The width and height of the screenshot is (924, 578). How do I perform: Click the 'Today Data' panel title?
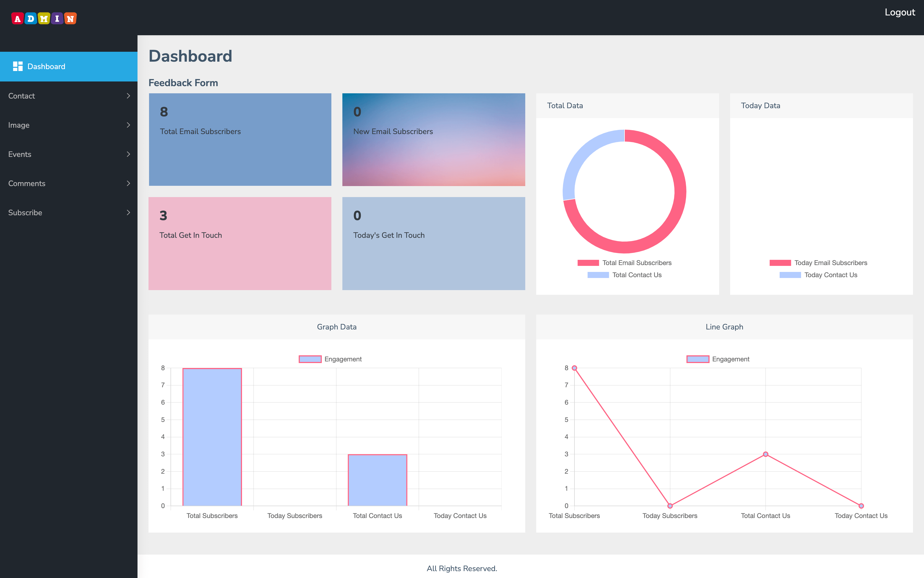[760, 105]
